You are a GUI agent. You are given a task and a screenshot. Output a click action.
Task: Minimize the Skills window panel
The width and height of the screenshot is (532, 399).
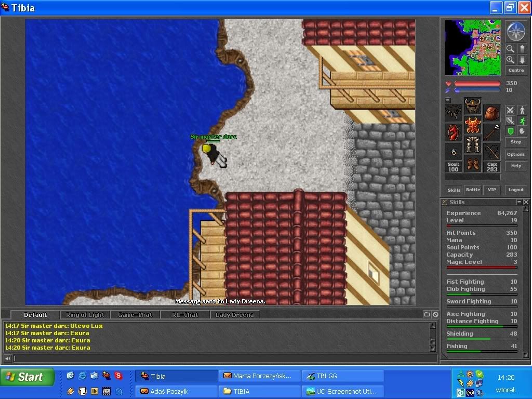tap(519, 202)
